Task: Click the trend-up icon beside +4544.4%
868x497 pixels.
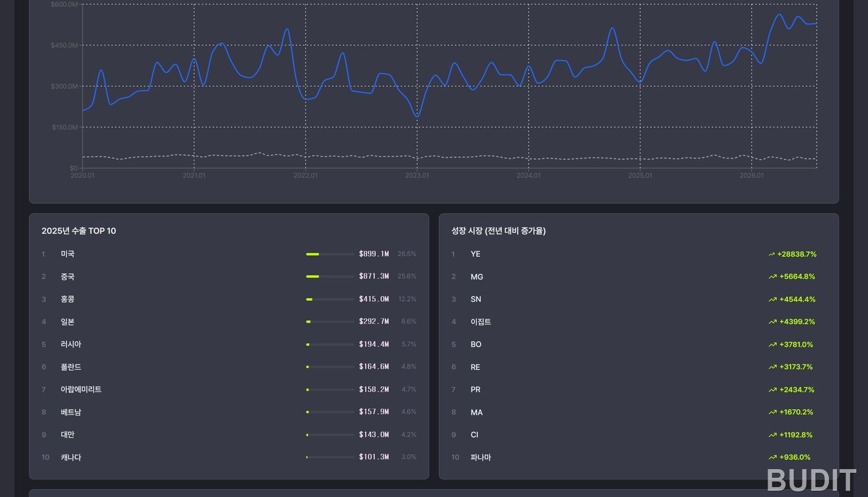Action: click(773, 299)
